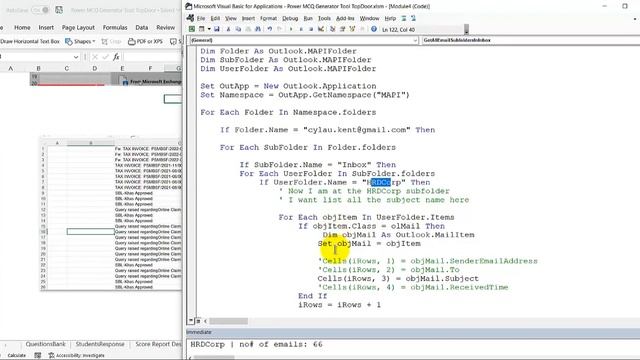Click the Reset stop icon in VBA toolbar

(x=311, y=29)
